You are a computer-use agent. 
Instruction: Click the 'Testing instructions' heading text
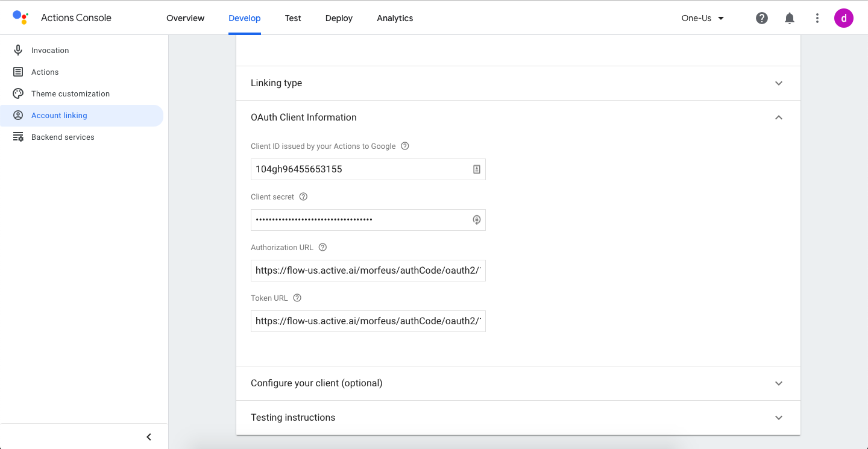pyautogui.click(x=293, y=418)
